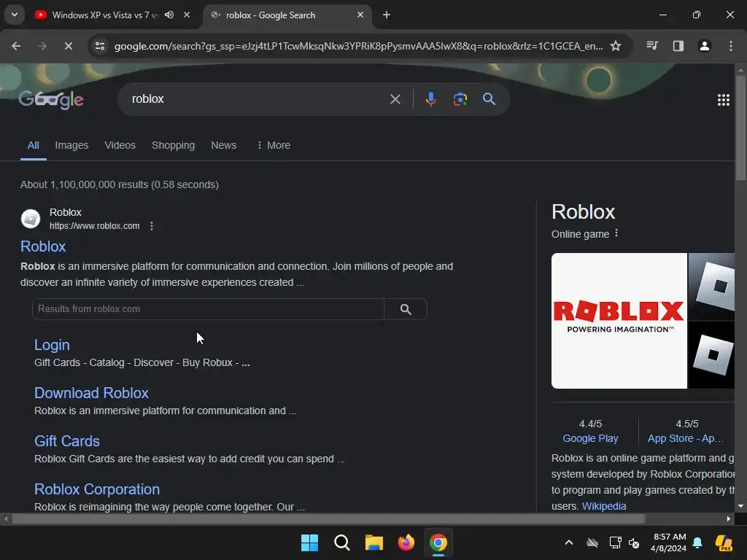The image size is (747, 560).
Task: Switch to Videos results
Action: (x=120, y=145)
